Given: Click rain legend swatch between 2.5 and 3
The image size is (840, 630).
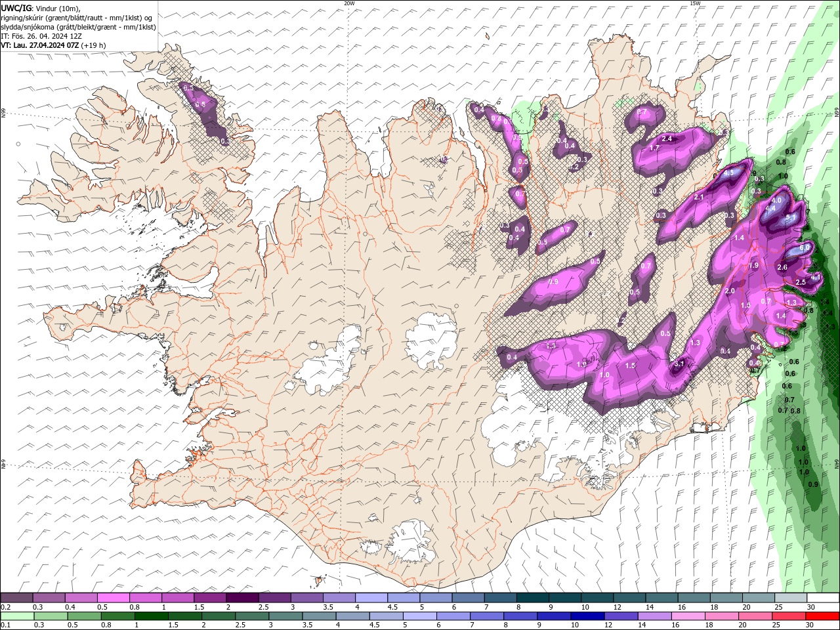Looking at the screenshot, I should [252, 616].
